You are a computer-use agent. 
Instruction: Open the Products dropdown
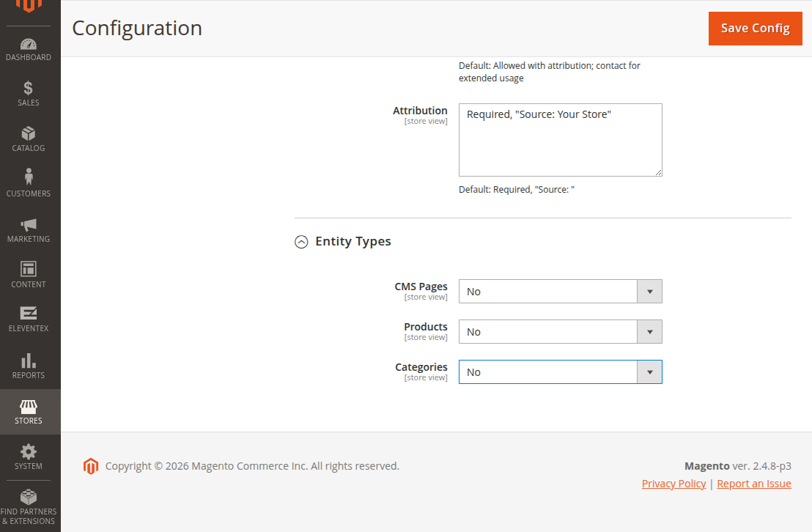tap(560, 332)
